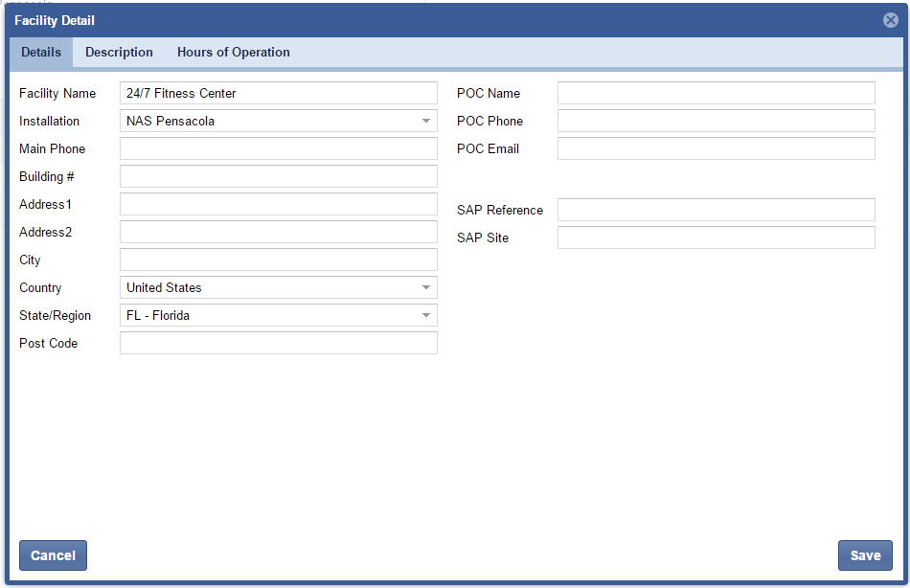Image resolution: width=910 pixels, height=588 pixels.
Task: Click the Address2 input box
Action: [278, 232]
